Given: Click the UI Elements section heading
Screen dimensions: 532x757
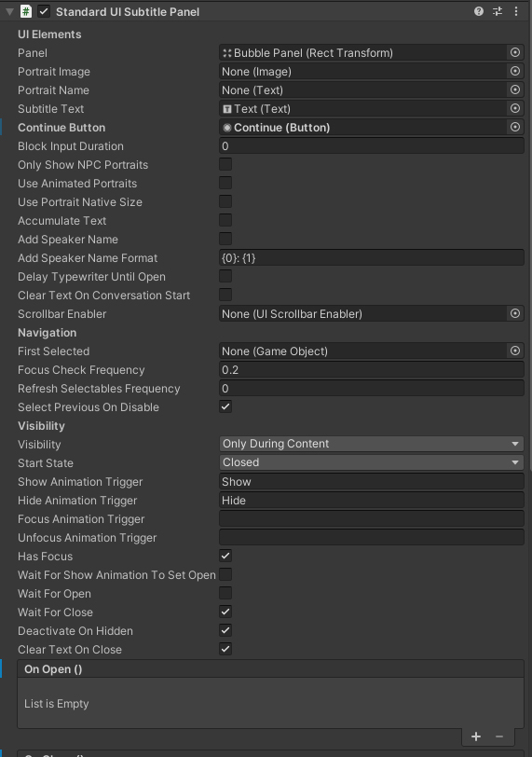Looking at the screenshot, I should coord(49,34).
